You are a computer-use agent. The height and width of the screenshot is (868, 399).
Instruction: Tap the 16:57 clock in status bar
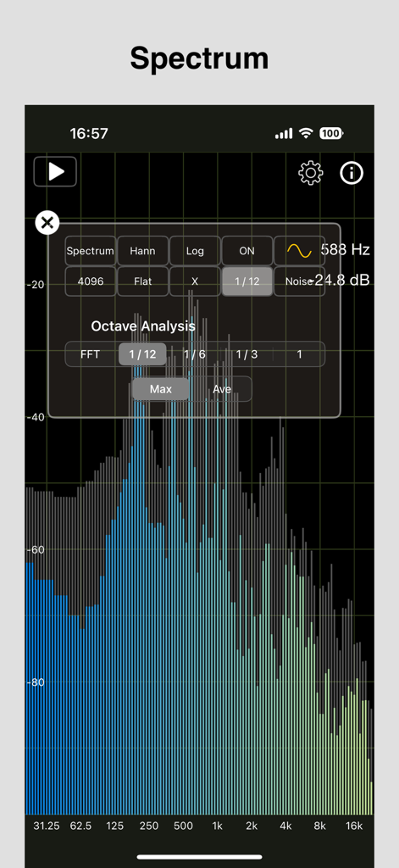pyautogui.click(x=89, y=133)
